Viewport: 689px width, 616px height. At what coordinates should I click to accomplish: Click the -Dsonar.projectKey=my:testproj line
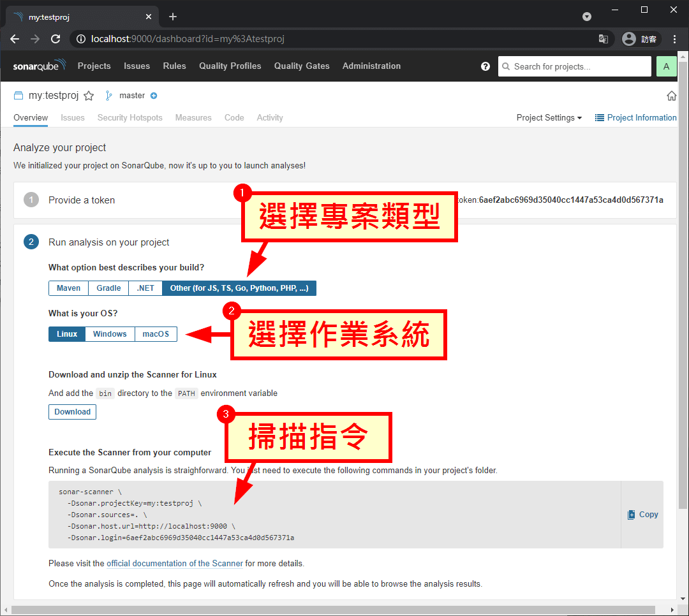pos(134,504)
